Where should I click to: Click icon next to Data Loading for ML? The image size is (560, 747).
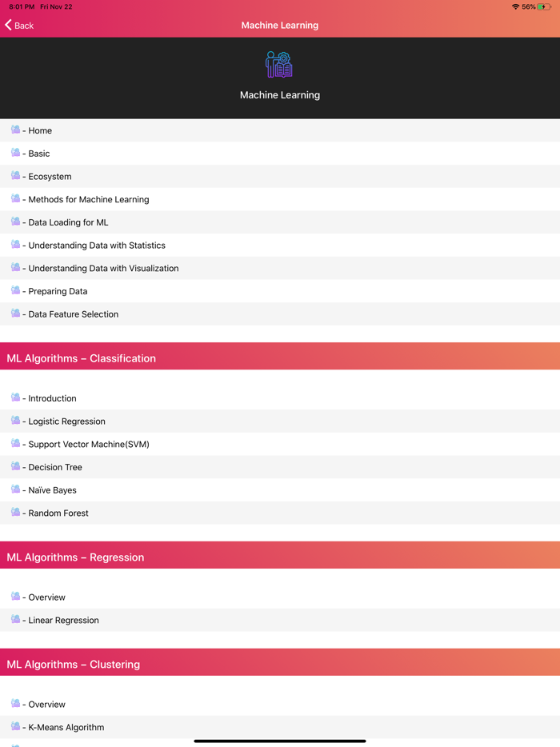click(x=16, y=221)
